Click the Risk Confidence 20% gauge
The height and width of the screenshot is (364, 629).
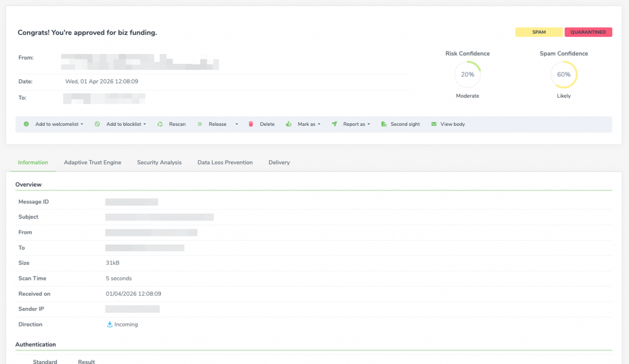pos(467,74)
